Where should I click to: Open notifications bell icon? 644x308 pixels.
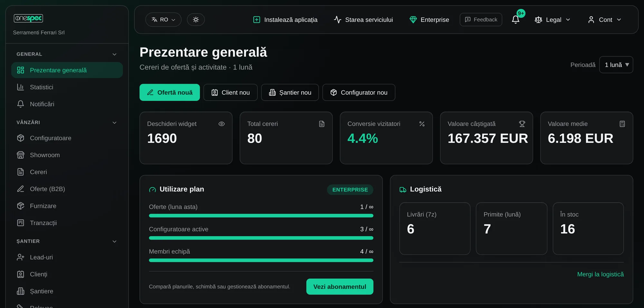[x=516, y=20]
